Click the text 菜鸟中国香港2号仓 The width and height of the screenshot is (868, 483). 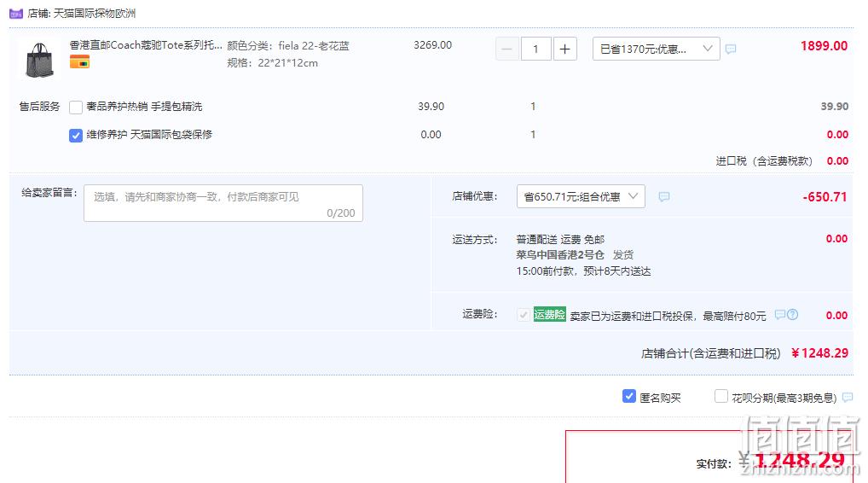(560, 255)
